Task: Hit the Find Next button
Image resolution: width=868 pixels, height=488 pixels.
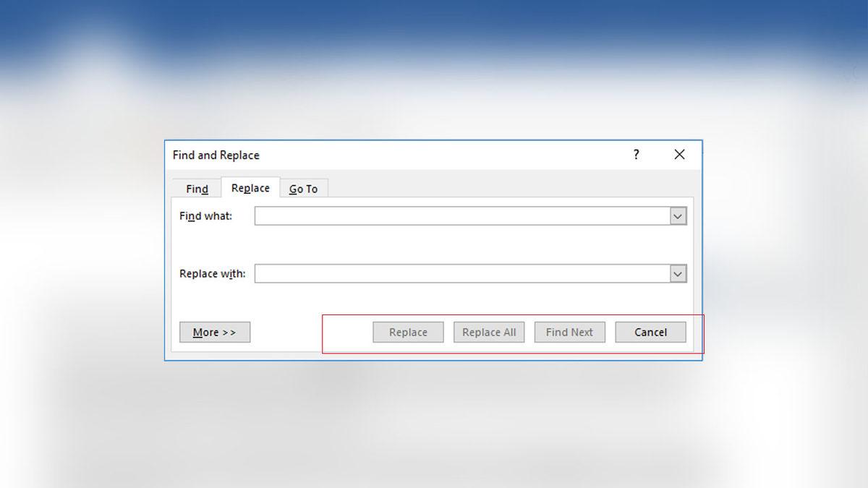Action: click(569, 333)
